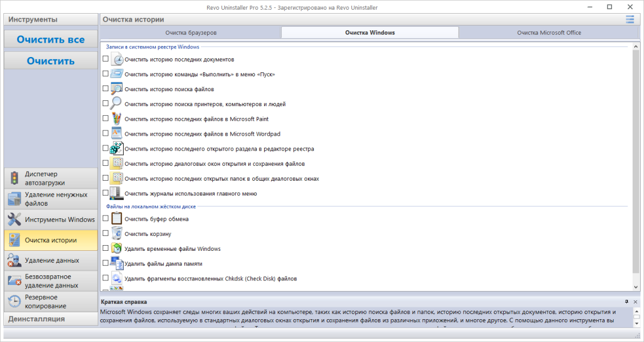
Task: Click the open/save dialog history icon
Action: click(117, 164)
